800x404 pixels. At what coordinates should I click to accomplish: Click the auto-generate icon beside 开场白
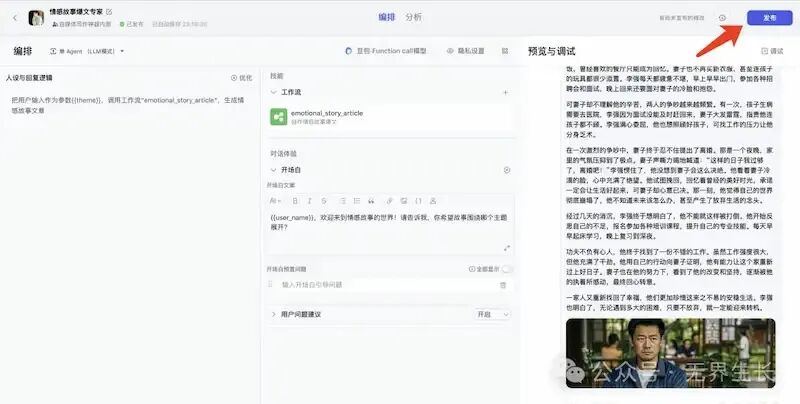[507, 170]
